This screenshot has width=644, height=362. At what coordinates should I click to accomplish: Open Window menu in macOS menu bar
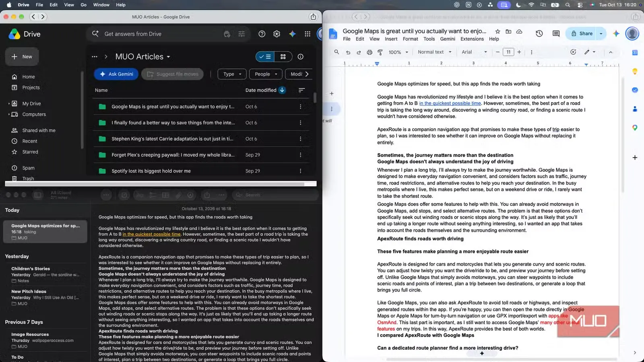click(101, 5)
